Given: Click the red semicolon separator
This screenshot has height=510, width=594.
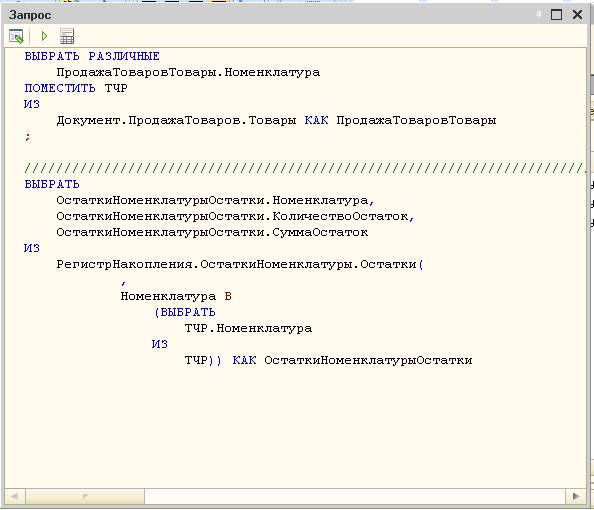Looking at the screenshot, I should coord(27,137).
